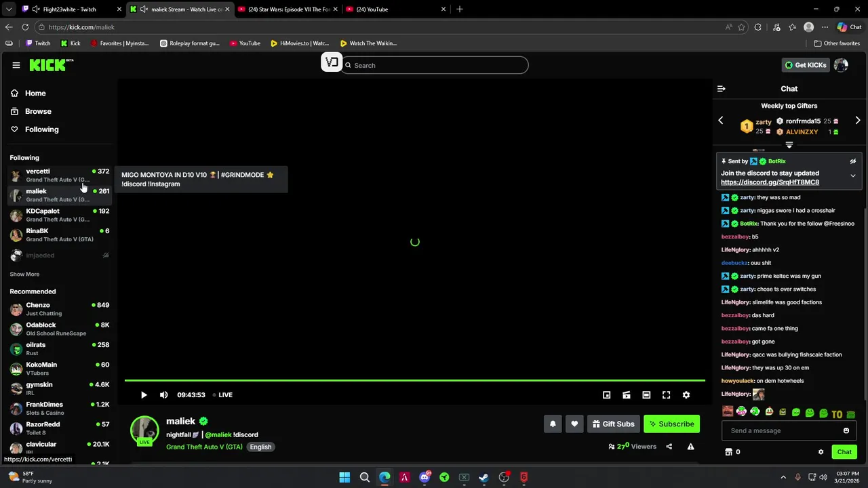Switch to the Star Wars Episode VII tab

click(x=289, y=9)
